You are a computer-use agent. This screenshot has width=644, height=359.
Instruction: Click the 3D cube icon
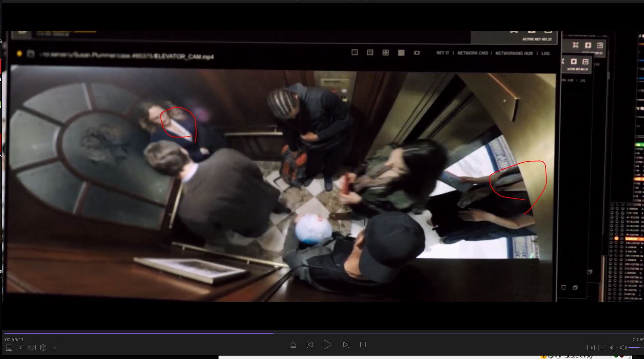(43, 348)
